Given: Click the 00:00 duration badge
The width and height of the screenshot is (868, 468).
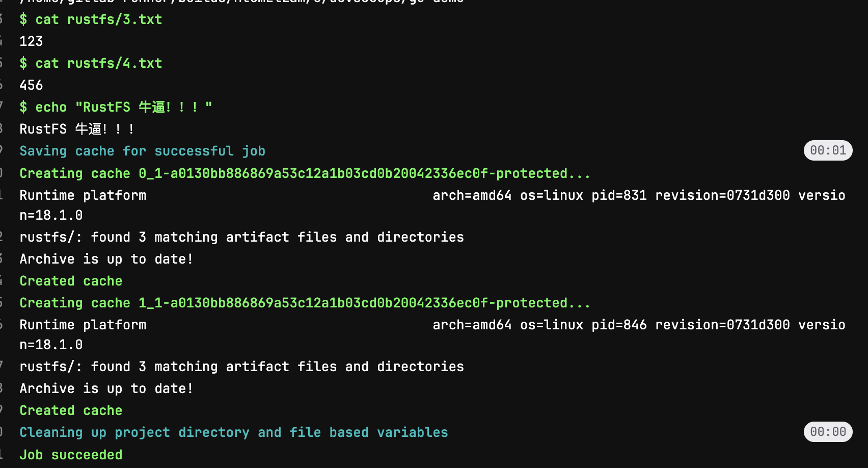Looking at the screenshot, I should pos(828,432).
